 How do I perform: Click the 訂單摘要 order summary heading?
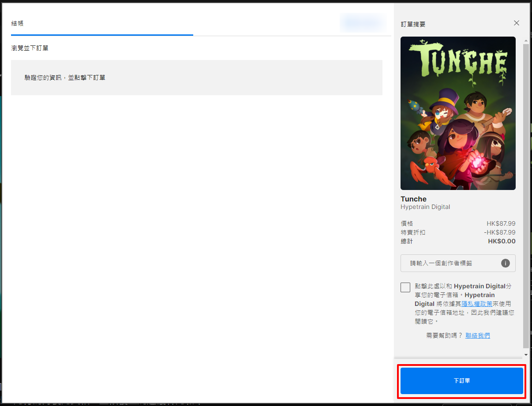coord(413,24)
